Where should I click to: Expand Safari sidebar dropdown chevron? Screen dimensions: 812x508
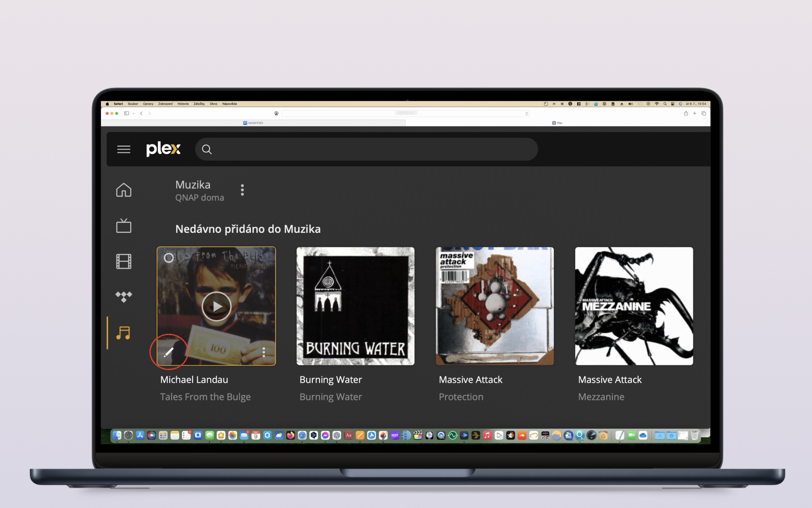(134, 114)
